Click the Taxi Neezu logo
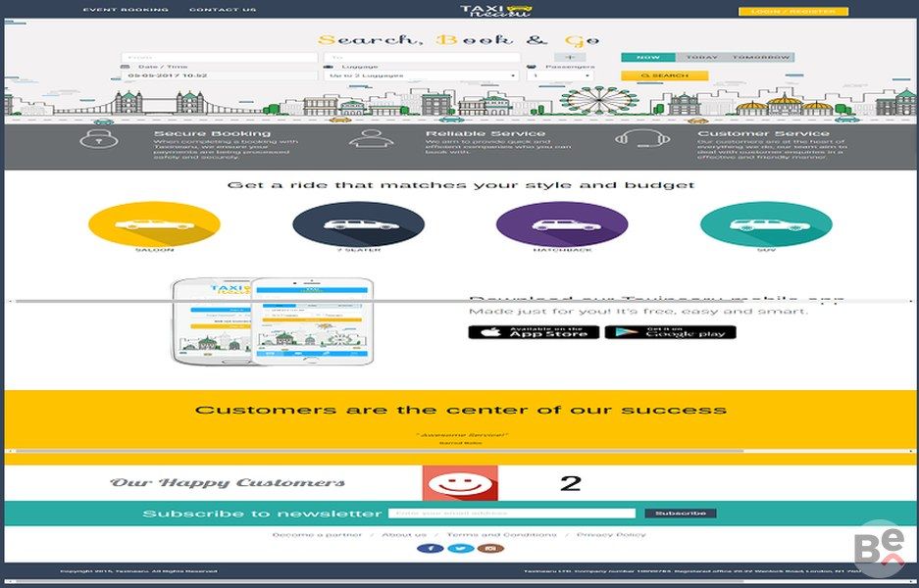Image resolution: width=919 pixels, height=588 pixels. tap(496, 11)
